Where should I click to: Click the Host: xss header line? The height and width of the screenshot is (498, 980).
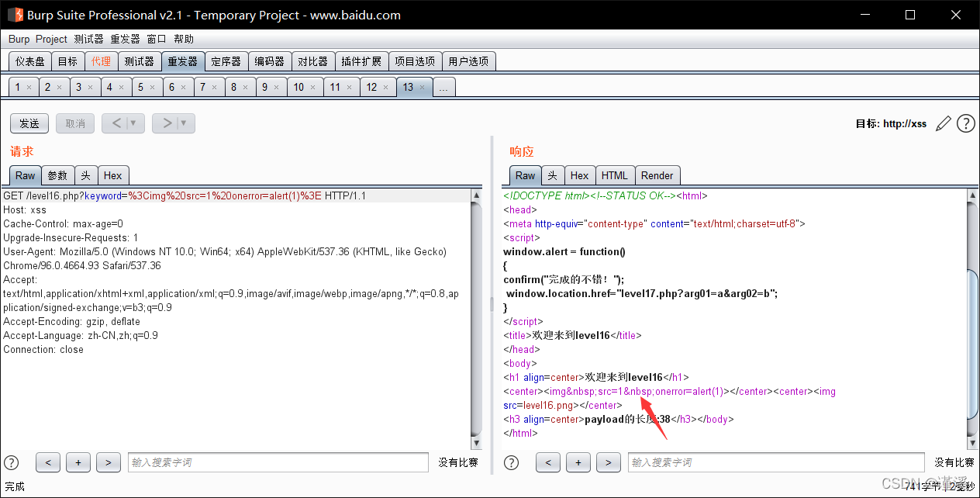tap(25, 210)
